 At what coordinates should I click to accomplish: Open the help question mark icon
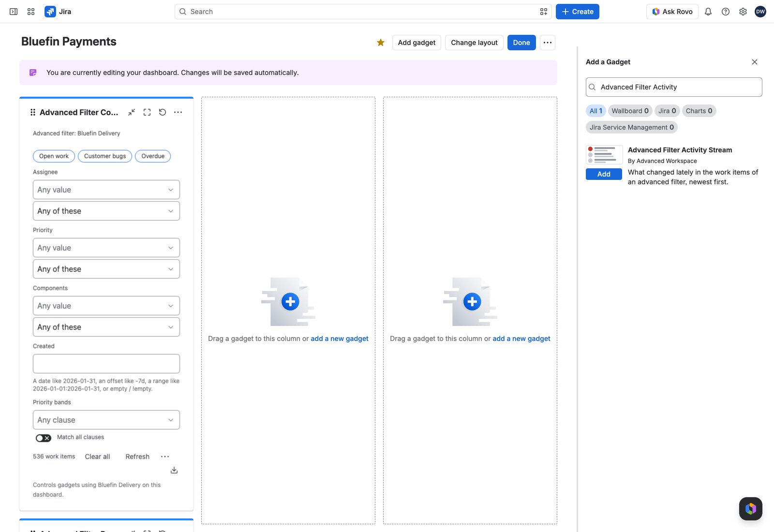[x=726, y=12]
